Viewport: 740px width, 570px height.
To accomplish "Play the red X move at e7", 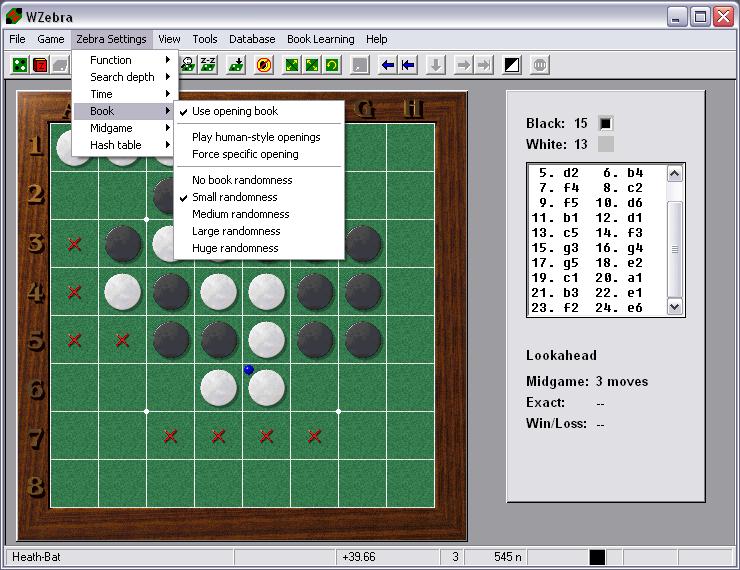I will (x=266, y=436).
